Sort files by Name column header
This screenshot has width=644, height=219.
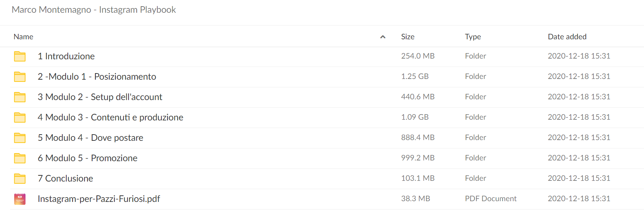click(23, 37)
